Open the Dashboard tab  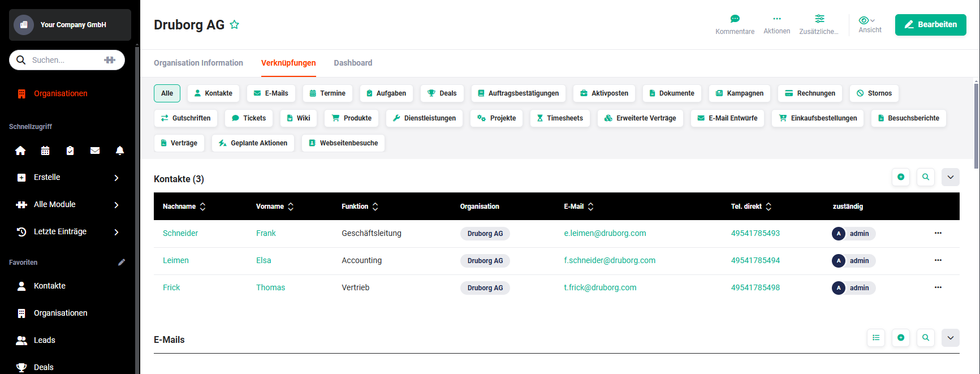pos(353,63)
